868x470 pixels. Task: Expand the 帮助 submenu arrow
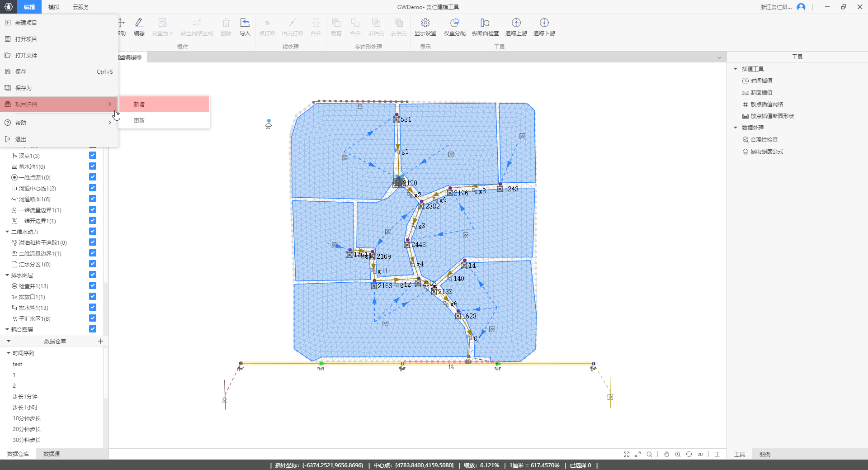pyautogui.click(x=110, y=123)
